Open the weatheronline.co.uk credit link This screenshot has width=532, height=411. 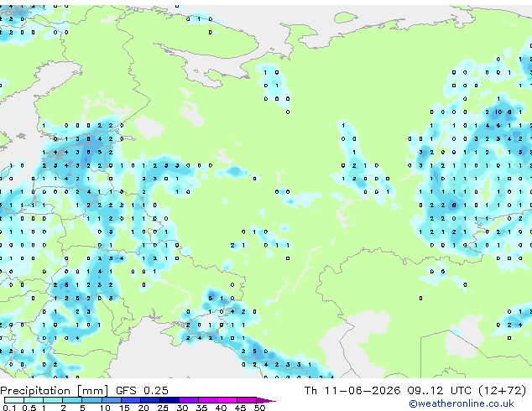(x=462, y=403)
